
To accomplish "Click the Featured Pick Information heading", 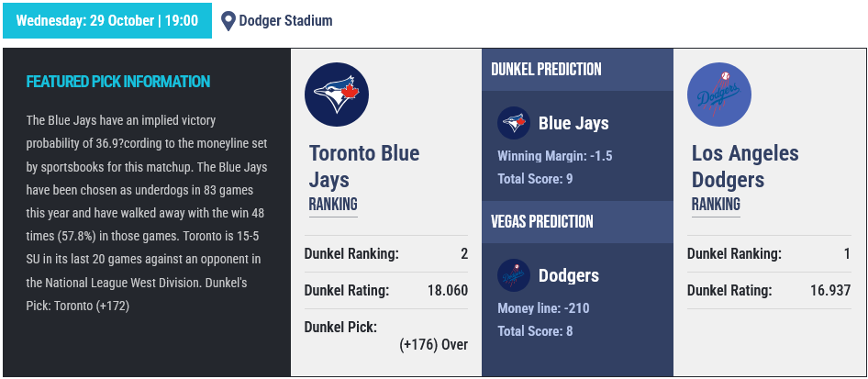I will pyautogui.click(x=118, y=82).
